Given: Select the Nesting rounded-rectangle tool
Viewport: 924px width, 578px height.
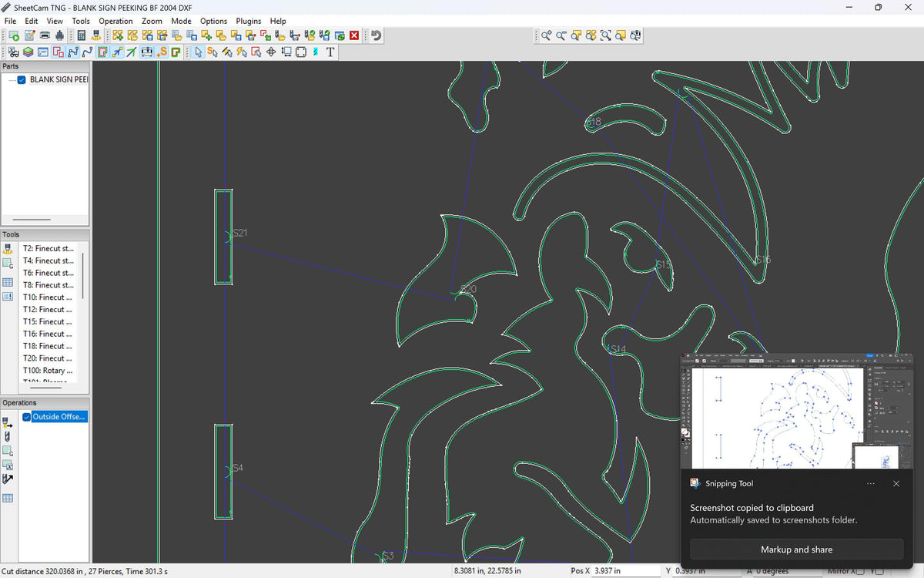Looking at the screenshot, I should tap(300, 52).
